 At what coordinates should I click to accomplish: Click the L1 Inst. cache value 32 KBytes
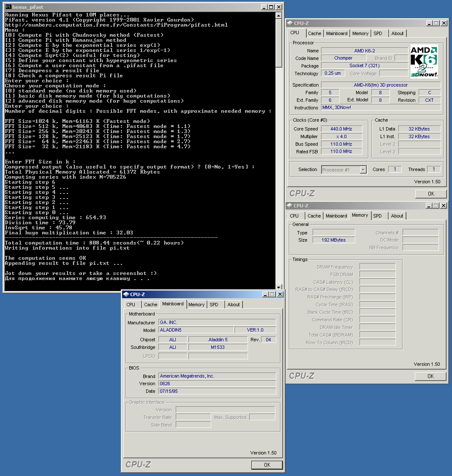tap(419, 136)
